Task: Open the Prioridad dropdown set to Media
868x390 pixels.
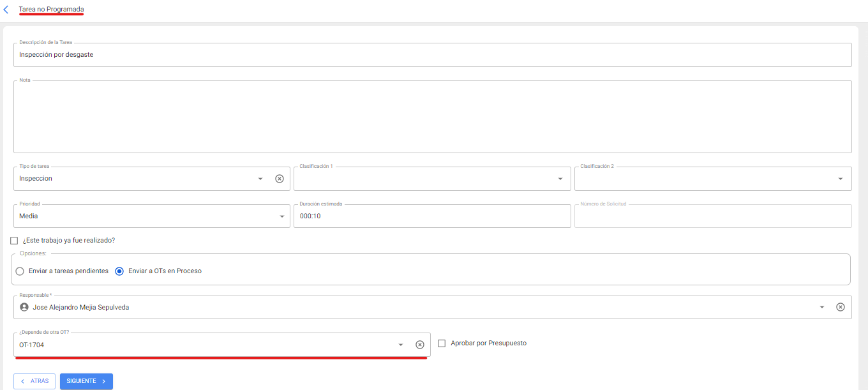Action: coord(282,216)
